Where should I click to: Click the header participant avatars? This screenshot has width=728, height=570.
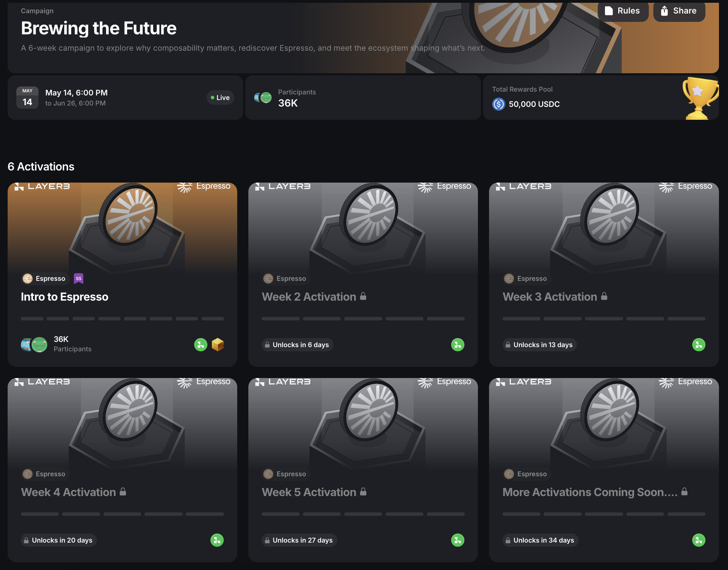tap(263, 98)
